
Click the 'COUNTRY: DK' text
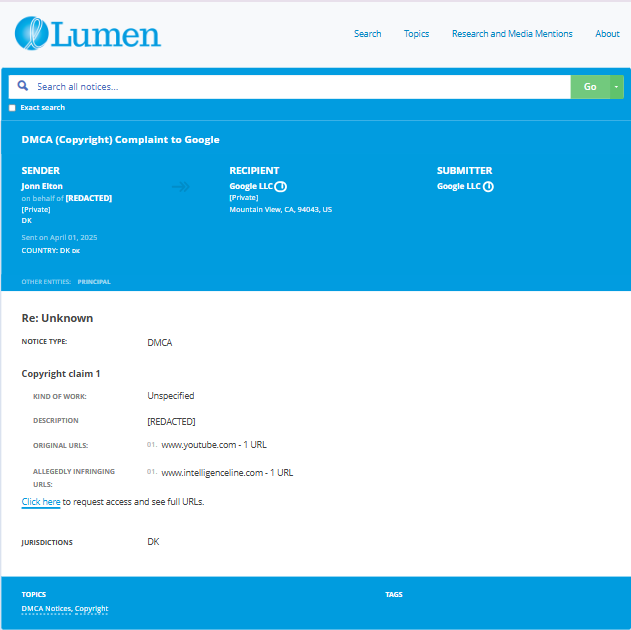coord(46,250)
